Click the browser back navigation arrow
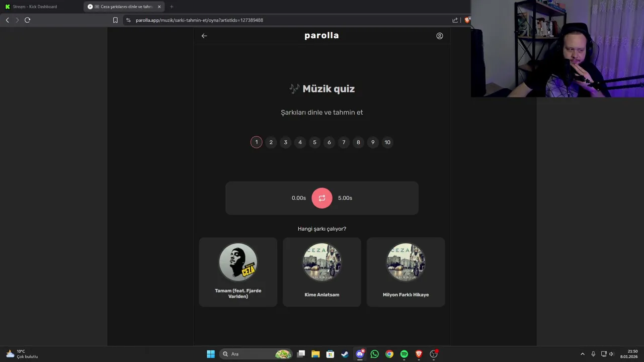 pos(7,20)
